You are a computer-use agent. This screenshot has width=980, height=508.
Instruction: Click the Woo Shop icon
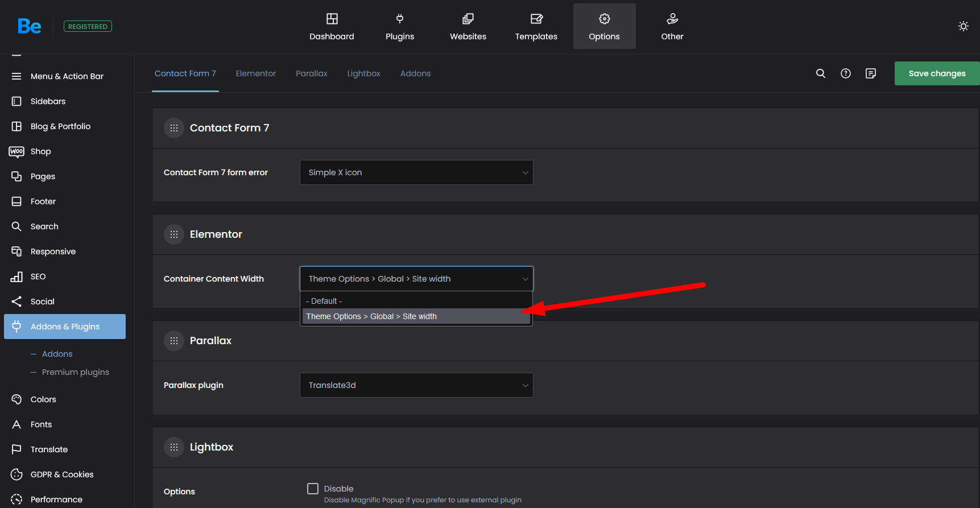point(16,151)
